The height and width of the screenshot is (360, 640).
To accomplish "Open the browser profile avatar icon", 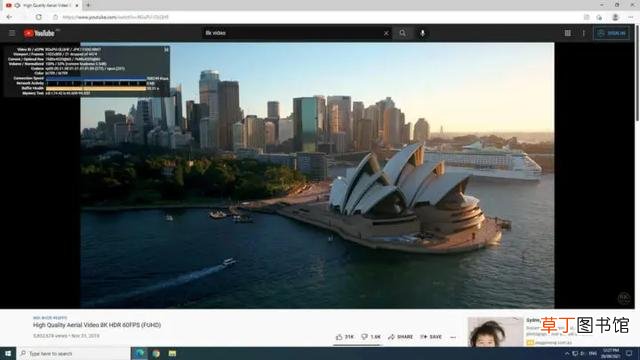I will 615,17.
